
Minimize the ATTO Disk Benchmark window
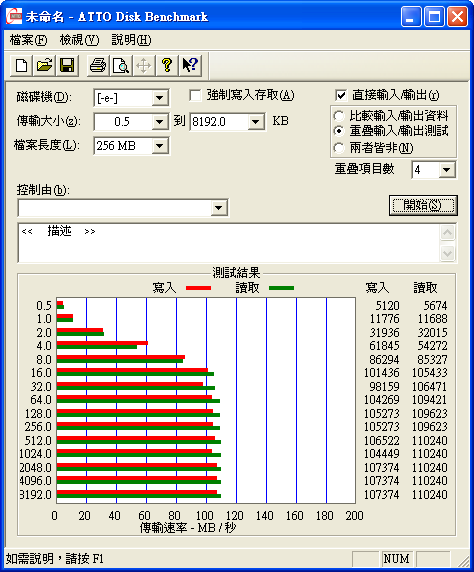(411, 17)
